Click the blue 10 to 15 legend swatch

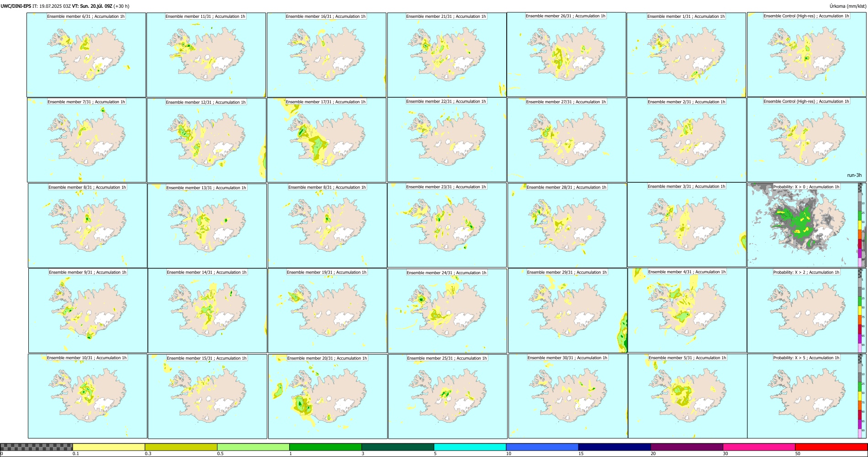click(542, 447)
